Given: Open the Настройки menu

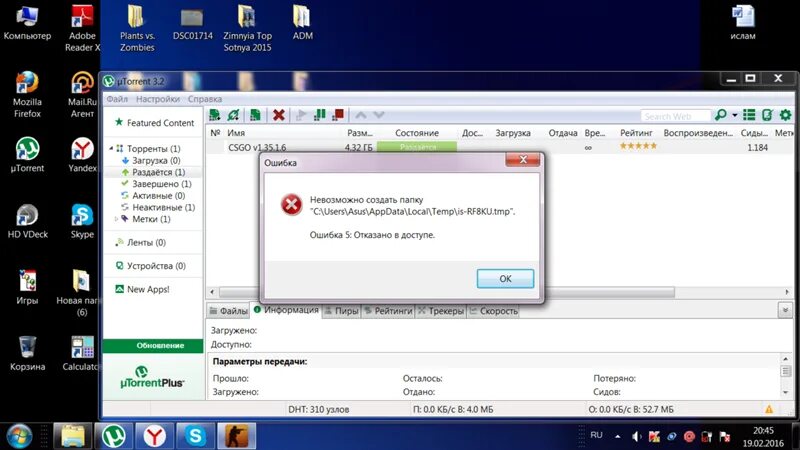Looking at the screenshot, I should (x=158, y=99).
